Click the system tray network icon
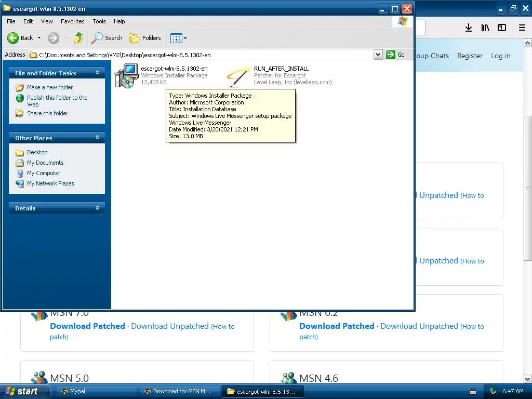Image resolution: width=532 pixels, height=399 pixels. 493,391
